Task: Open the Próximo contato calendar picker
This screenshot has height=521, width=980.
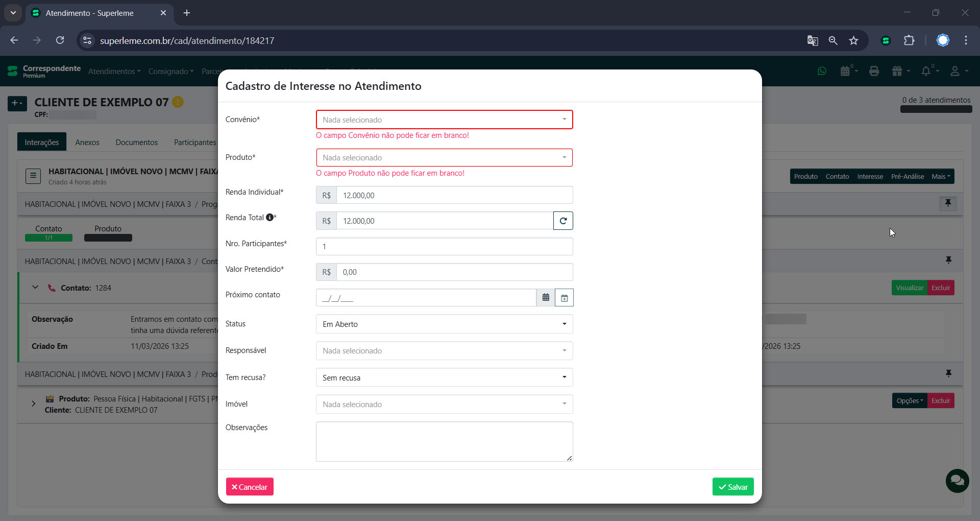Action: [546, 298]
